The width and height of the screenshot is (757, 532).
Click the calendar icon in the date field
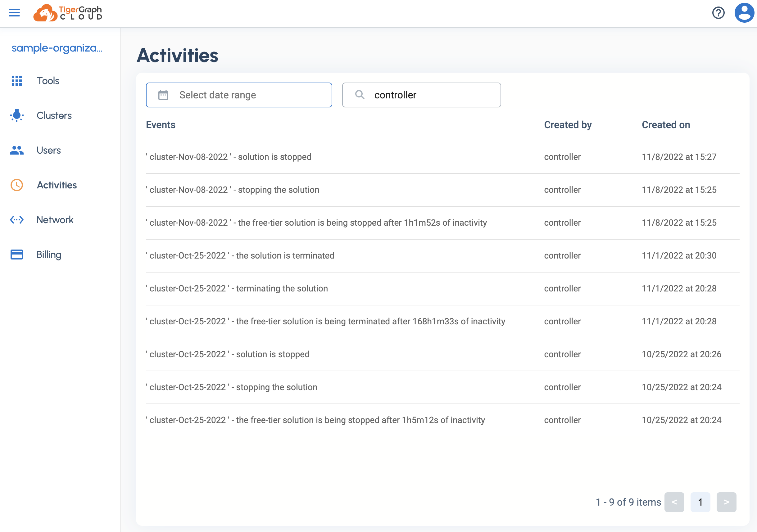point(163,95)
